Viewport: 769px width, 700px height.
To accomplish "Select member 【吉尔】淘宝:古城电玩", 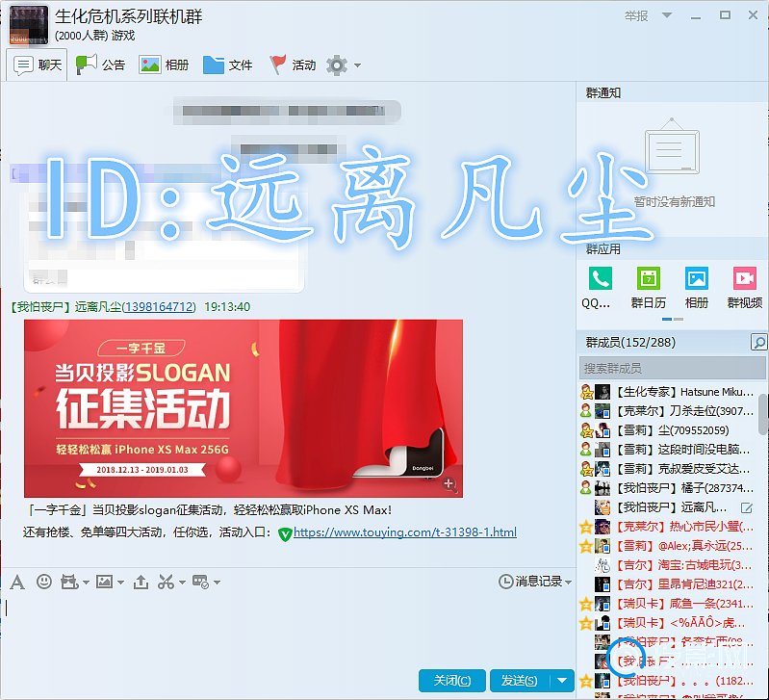I will [667, 565].
